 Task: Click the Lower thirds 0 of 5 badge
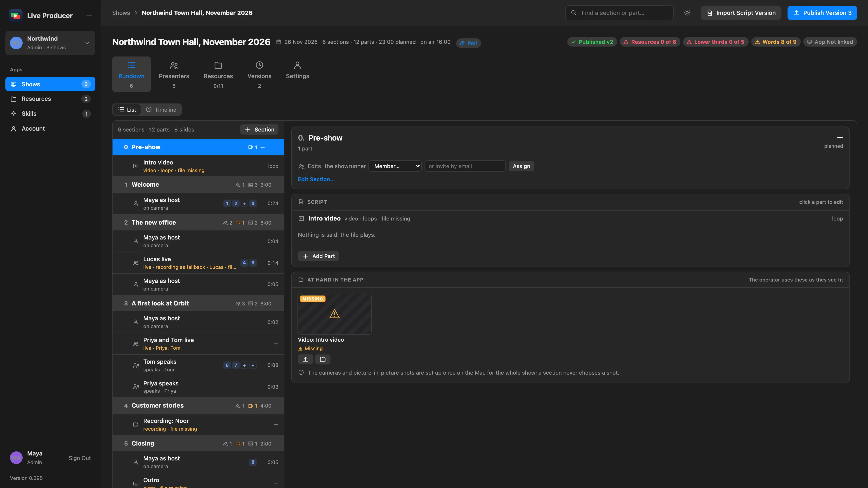(x=716, y=42)
